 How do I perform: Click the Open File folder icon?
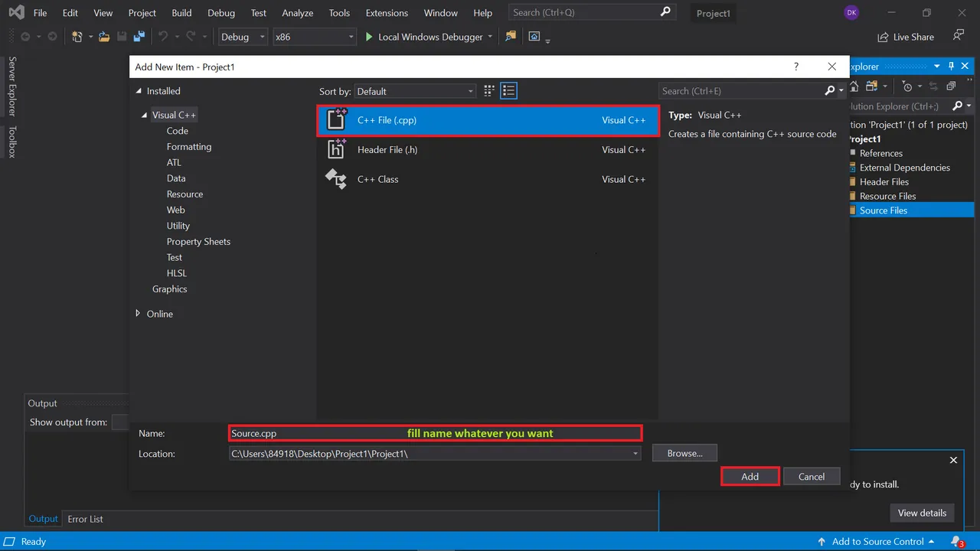point(104,37)
